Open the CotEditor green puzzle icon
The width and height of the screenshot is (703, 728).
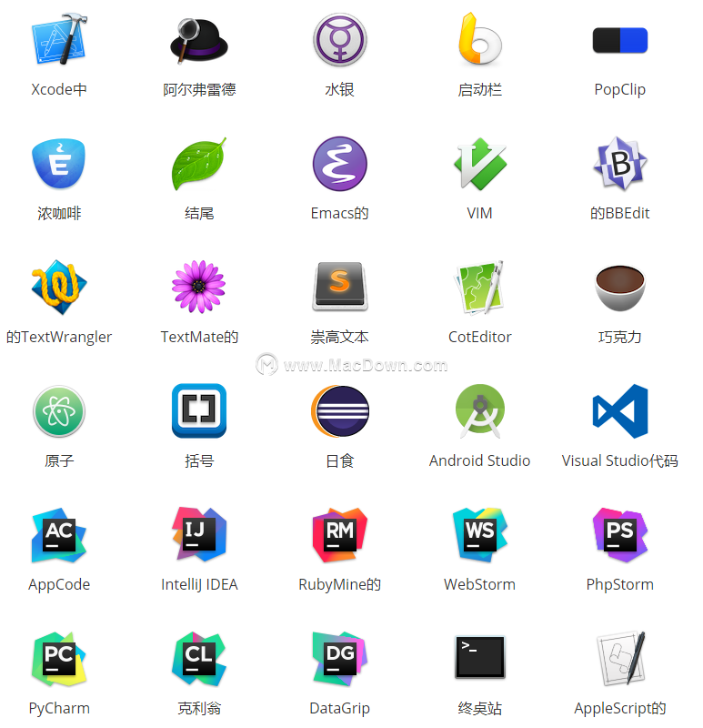click(x=480, y=288)
